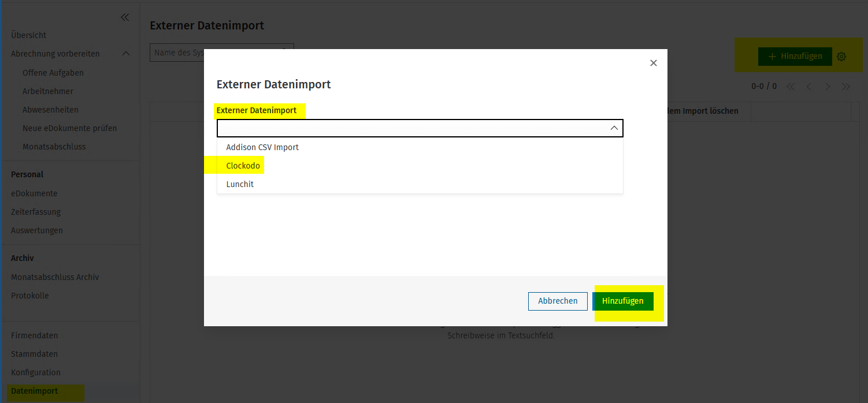Focus the Name des Systems search field
The height and width of the screenshot is (403, 868).
coord(221,53)
